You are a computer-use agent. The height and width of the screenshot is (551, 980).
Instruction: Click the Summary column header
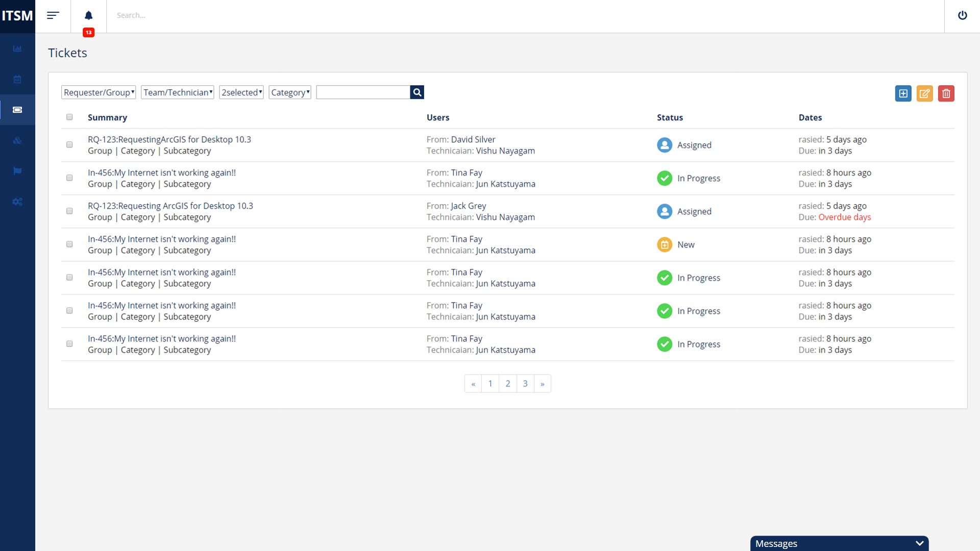tap(107, 117)
